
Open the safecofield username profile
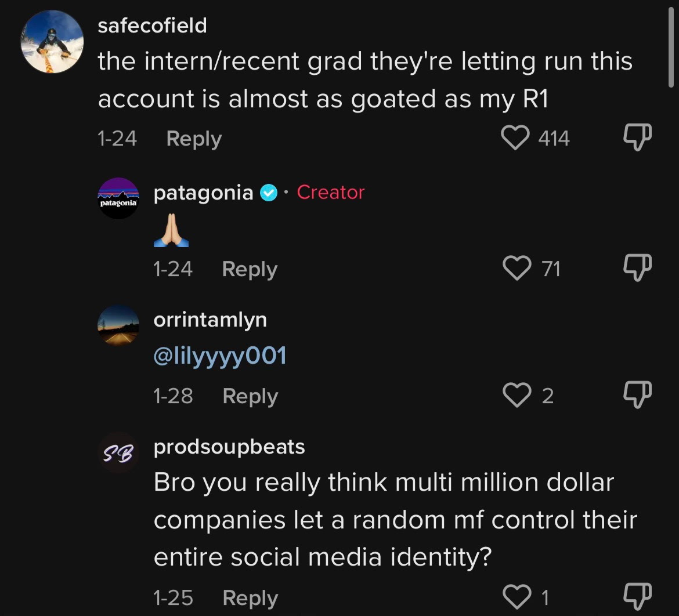point(152,26)
